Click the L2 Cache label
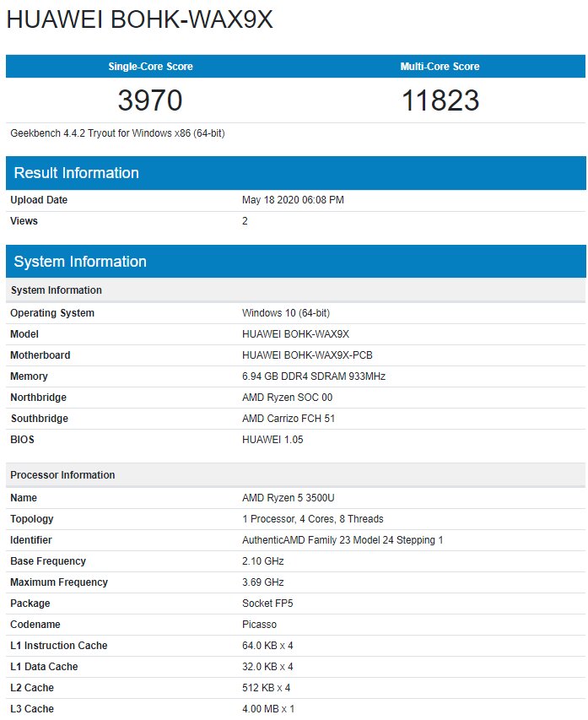 (32, 688)
